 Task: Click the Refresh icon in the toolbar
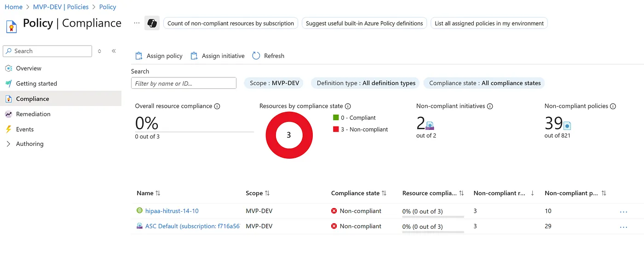(x=256, y=56)
